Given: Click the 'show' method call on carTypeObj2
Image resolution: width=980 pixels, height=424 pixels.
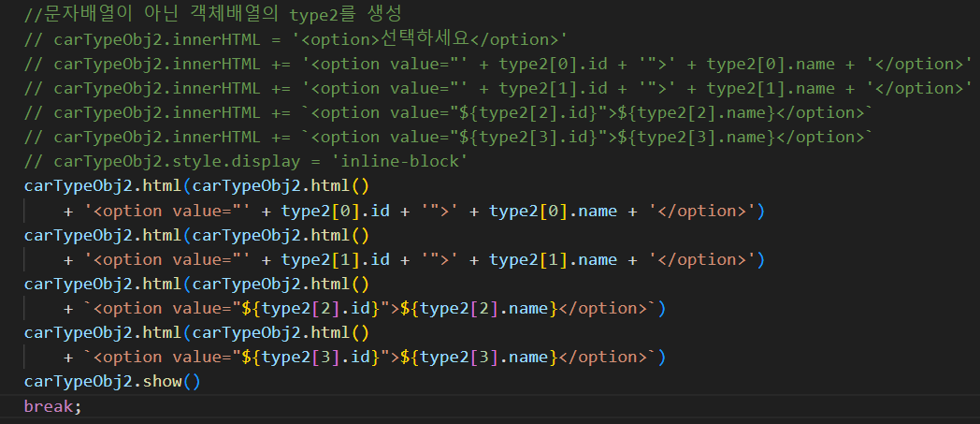Looking at the screenshot, I should (x=163, y=382).
